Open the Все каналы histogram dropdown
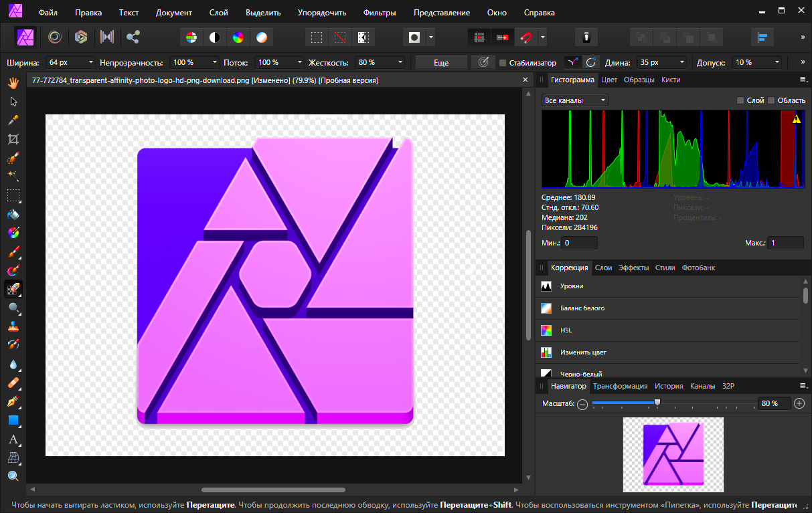Screen dimensions: 812x513 pyautogui.click(x=574, y=100)
